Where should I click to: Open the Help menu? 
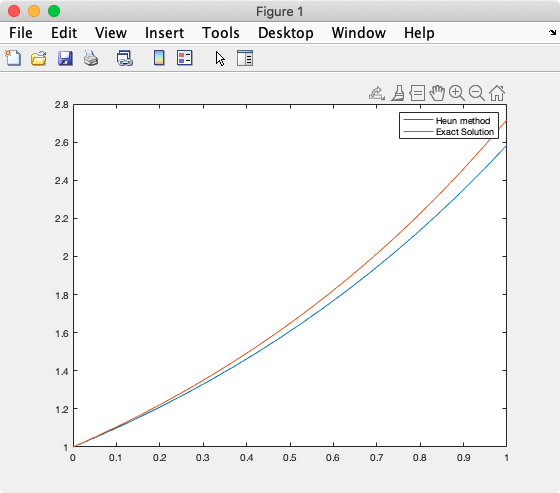click(x=419, y=33)
